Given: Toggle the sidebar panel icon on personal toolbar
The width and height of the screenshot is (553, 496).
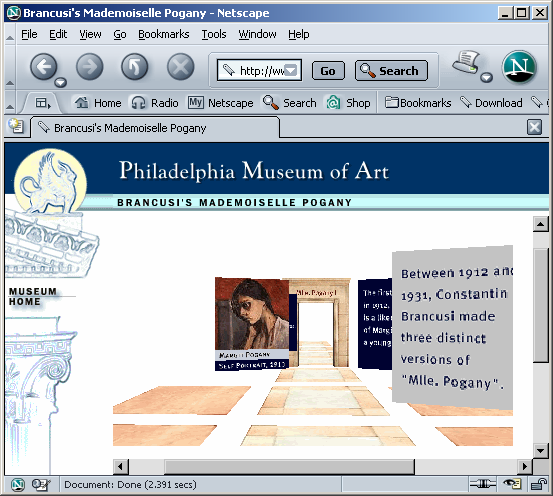Looking at the screenshot, I should [43, 103].
